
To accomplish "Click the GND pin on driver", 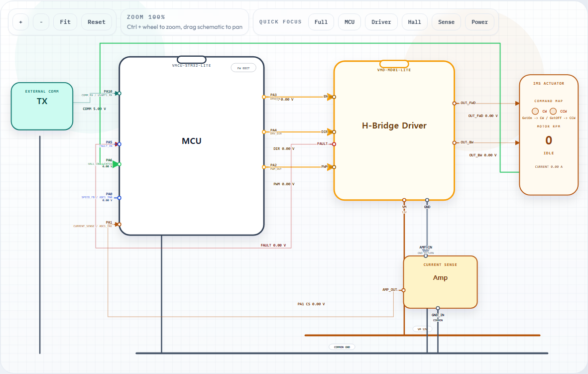I will coord(427,200).
